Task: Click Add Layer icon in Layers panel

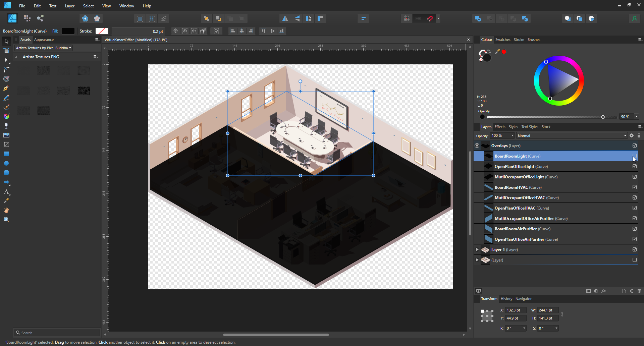Action: point(624,291)
